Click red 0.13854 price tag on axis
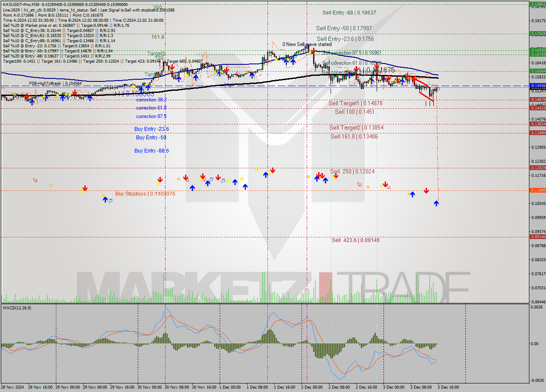Image resolution: width=546 pixels, height=392 pixels. pyautogui.click(x=537, y=124)
